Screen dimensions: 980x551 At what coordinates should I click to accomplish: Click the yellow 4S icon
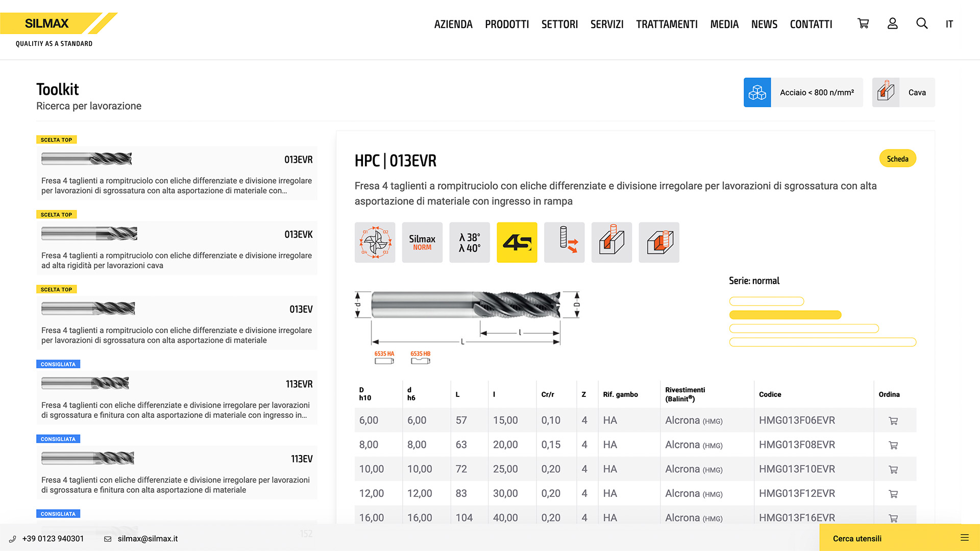coord(517,242)
